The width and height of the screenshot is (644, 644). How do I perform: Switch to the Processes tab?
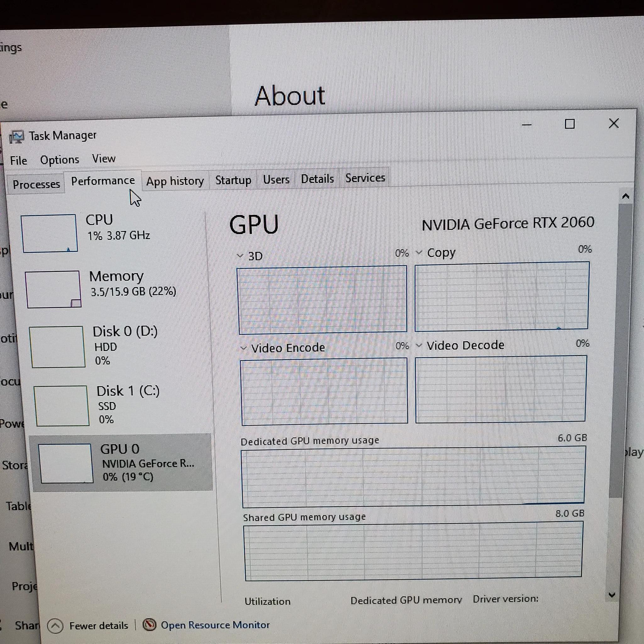point(36,184)
